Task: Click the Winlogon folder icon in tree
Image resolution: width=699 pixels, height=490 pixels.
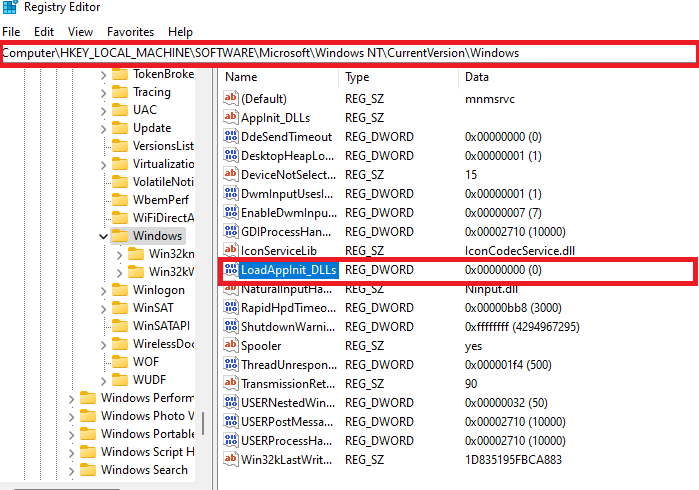Action: pos(120,290)
